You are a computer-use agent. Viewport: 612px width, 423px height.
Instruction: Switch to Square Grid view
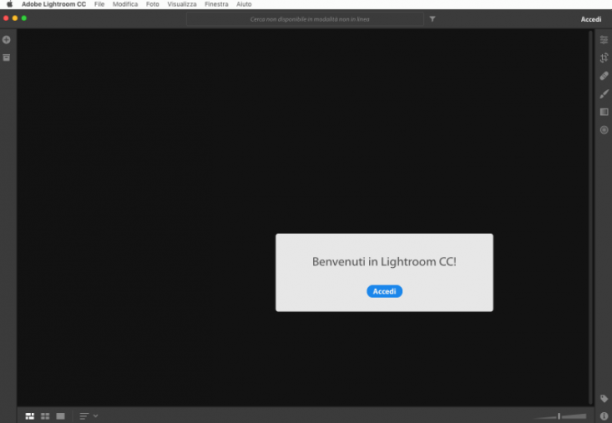pyautogui.click(x=45, y=416)
